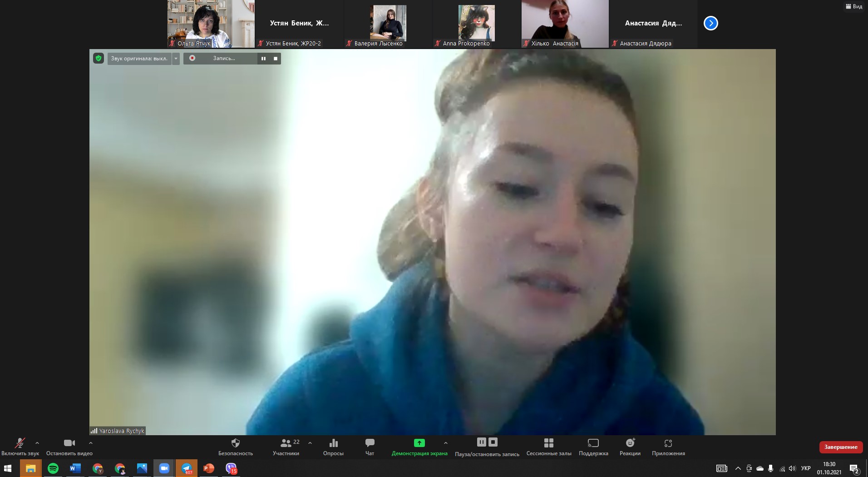868x477 pixels.
Task: Open Spotify from taskbar
Action: (53, 468)
